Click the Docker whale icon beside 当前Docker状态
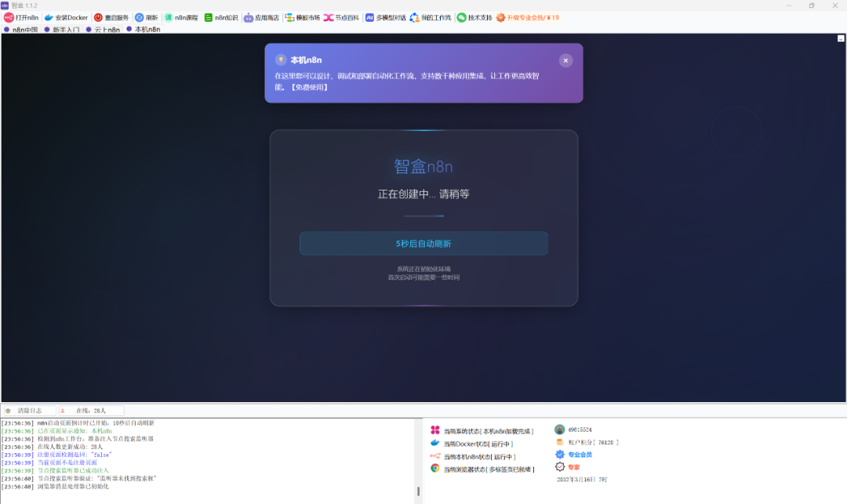 coord(434,443)
